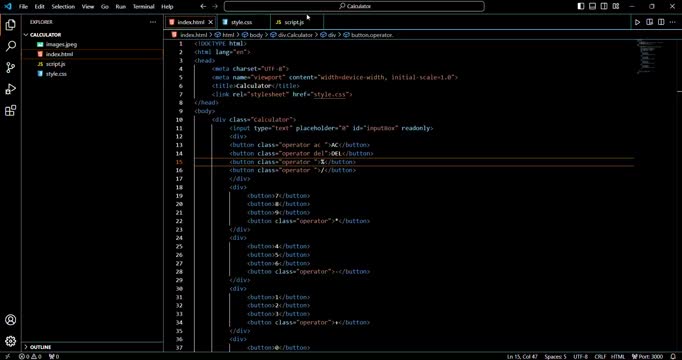Open the Extensions view
Screen dimensions: 682x360
point(11,111)
